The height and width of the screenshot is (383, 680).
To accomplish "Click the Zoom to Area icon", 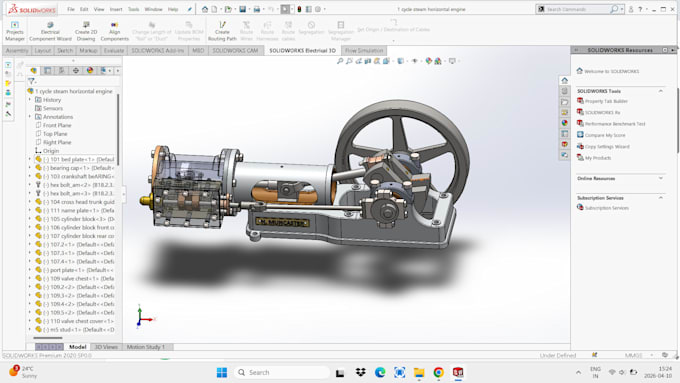I will point(349,61).
